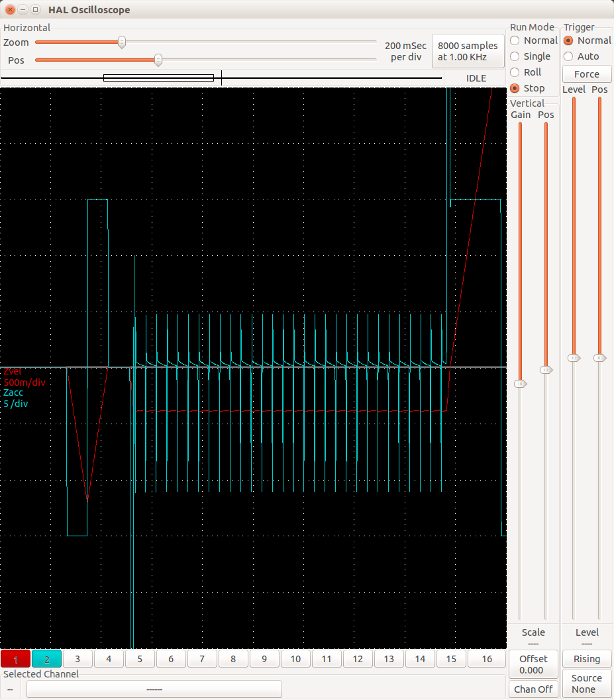Enable channel 4
Image resolution: width=614 pixels, height=700 pixels.
tap(109, 659)
